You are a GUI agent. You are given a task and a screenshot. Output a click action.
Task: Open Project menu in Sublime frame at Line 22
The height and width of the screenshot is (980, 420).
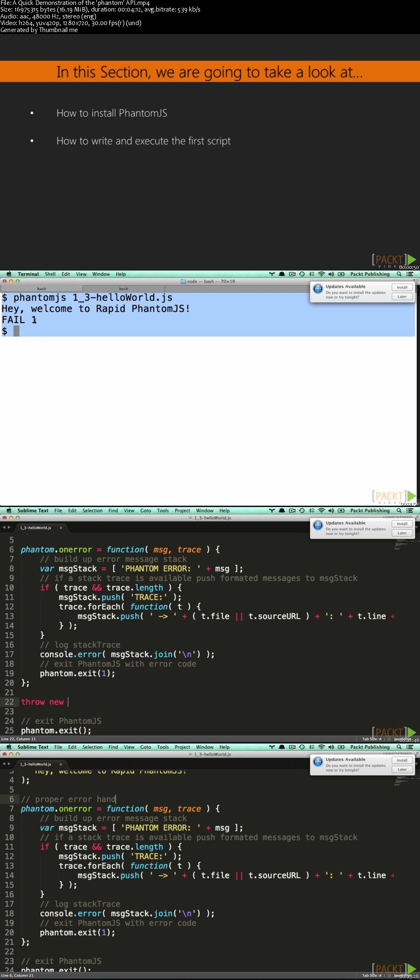[182, 510]
